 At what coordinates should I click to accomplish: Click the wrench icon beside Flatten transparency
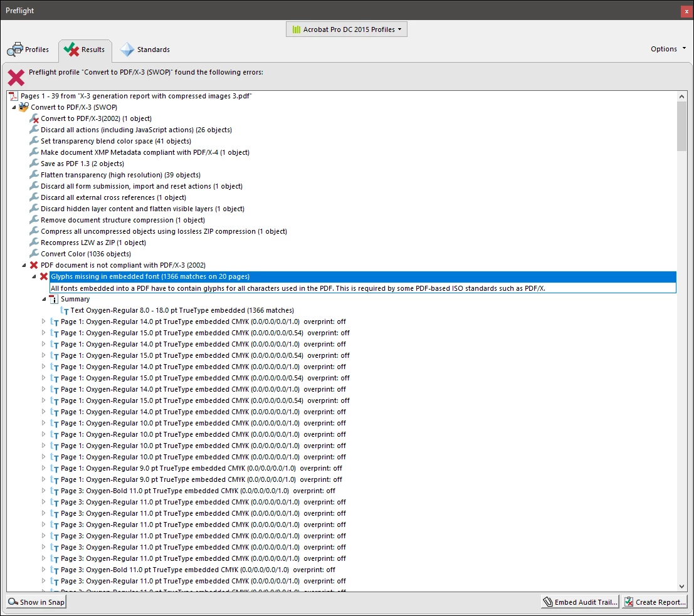(34, 175)
